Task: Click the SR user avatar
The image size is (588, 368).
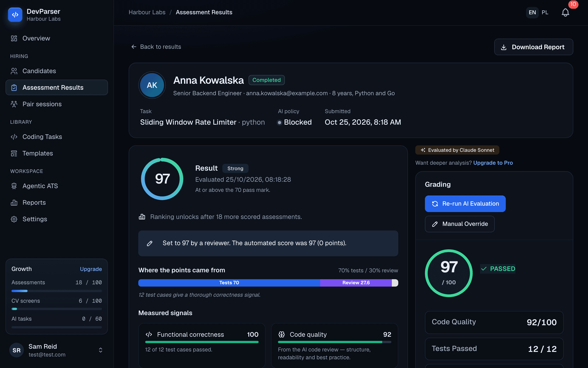Action: 17,350
